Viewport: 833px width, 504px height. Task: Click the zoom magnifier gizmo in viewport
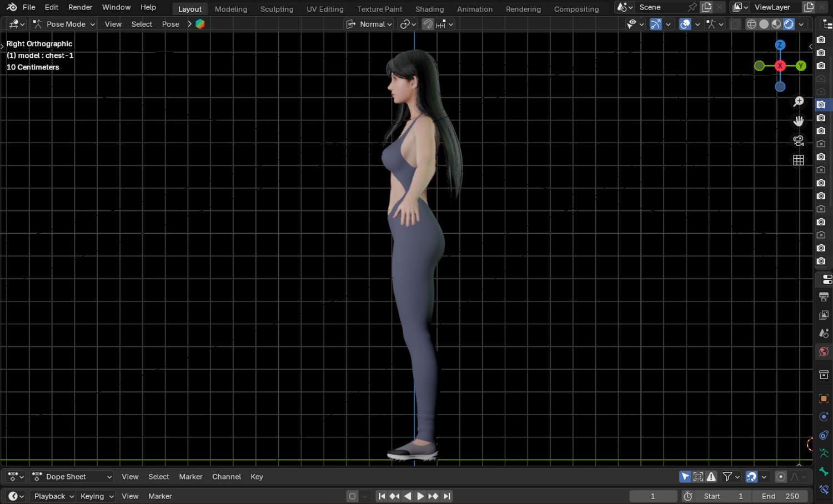click(x=799, y=102)
